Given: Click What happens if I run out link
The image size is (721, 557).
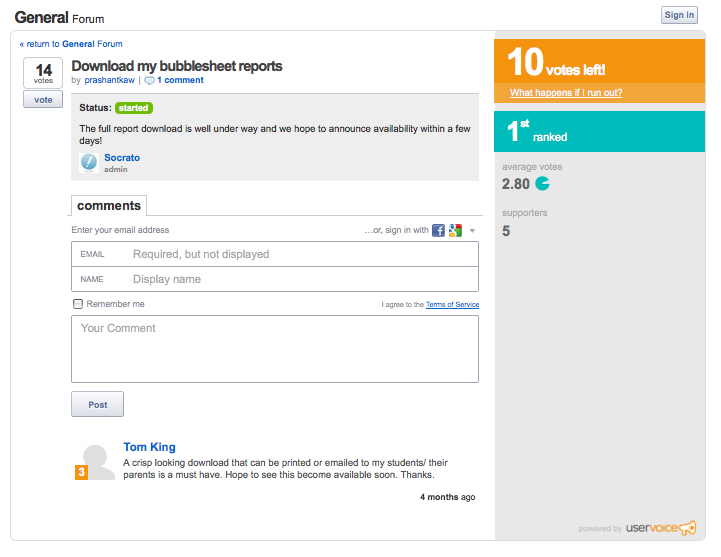Looking at the screenshot, I should click(x=566, y=93).
